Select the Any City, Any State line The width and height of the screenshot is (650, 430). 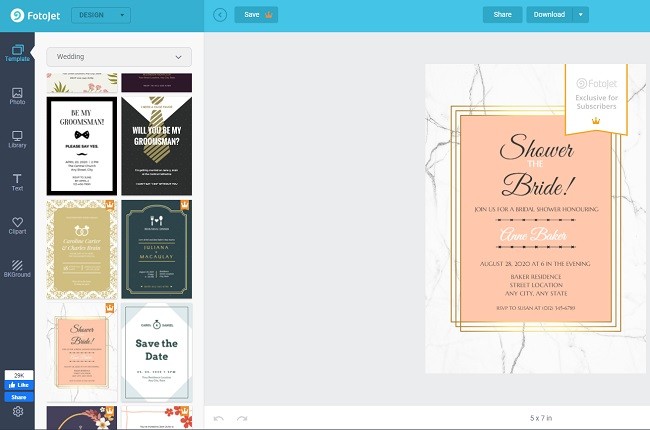(536, 293)
